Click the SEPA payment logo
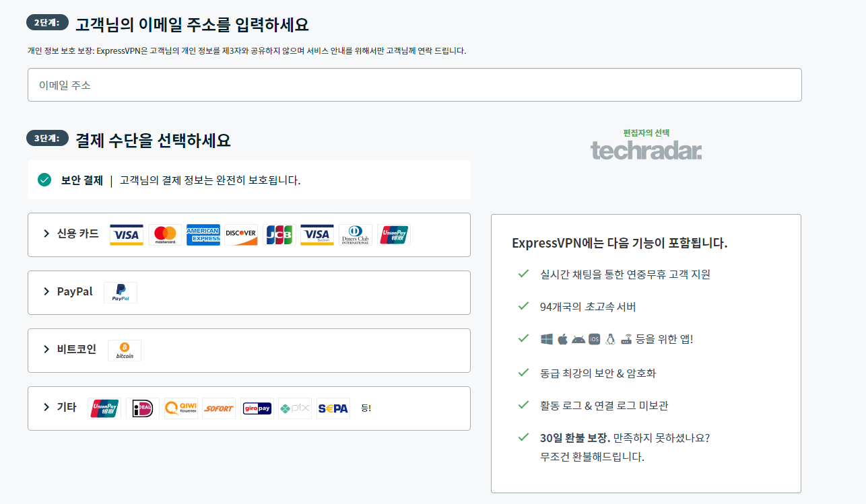 click(x=333, y=408)
